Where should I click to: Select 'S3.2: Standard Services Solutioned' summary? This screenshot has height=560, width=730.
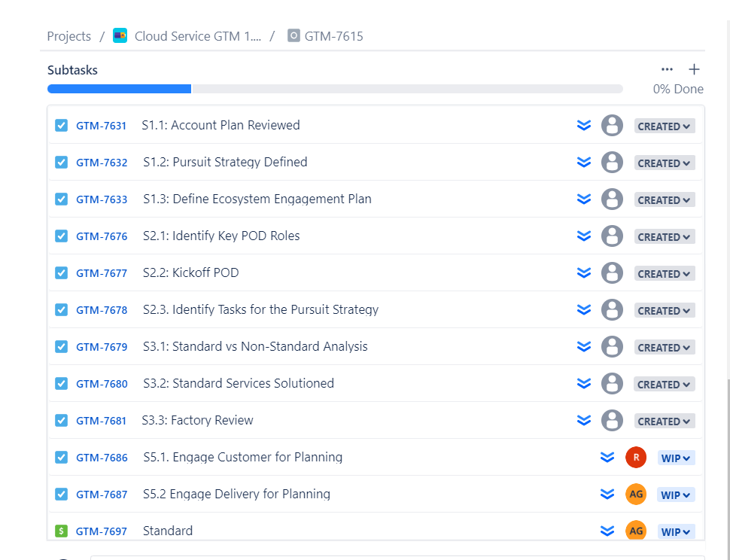coord(239,383)
